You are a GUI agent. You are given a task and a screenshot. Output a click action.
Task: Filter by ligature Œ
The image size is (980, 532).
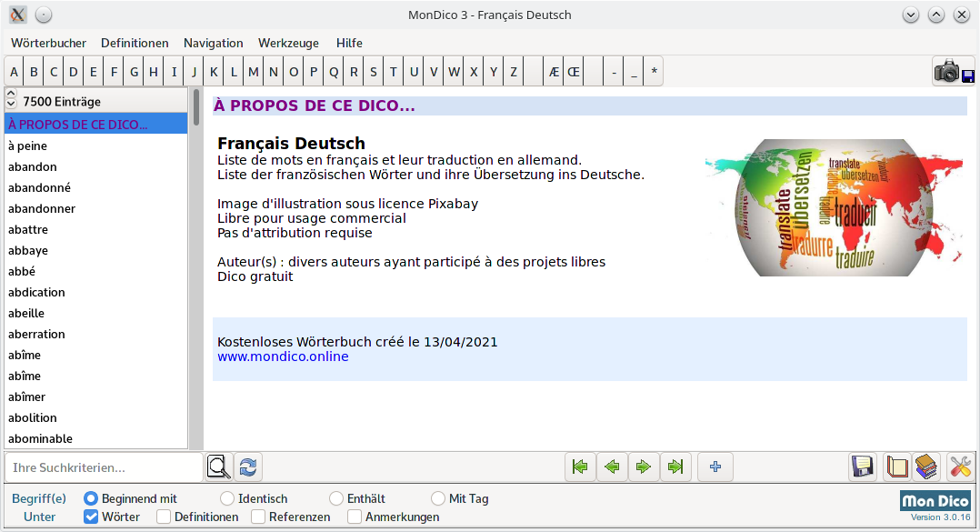click(574, 72)
